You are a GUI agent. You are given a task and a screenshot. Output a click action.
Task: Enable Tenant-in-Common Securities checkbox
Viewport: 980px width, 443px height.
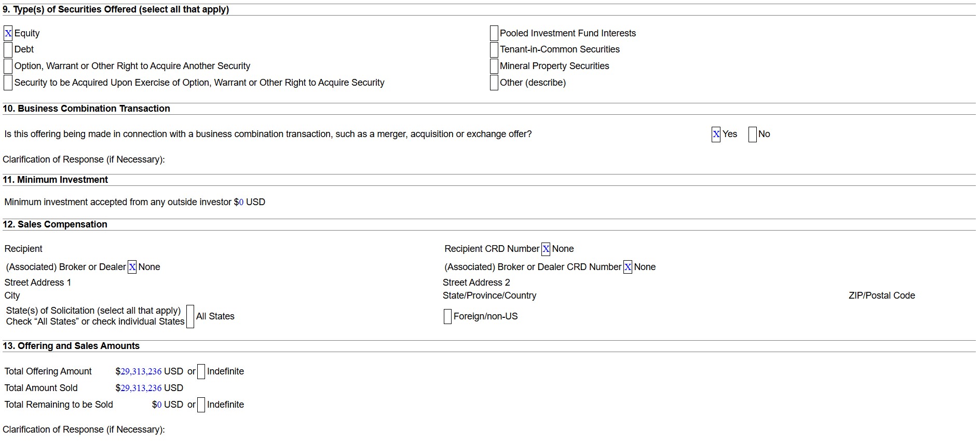(494, 50)
